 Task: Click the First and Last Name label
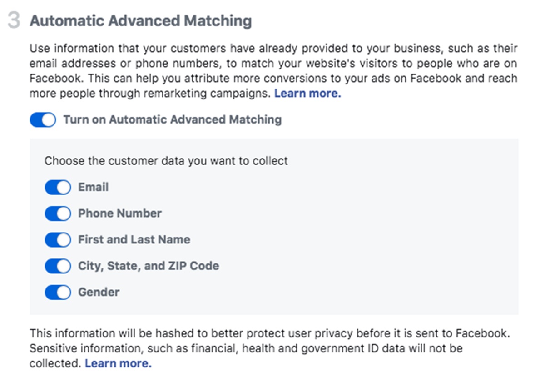click(134, 240)
